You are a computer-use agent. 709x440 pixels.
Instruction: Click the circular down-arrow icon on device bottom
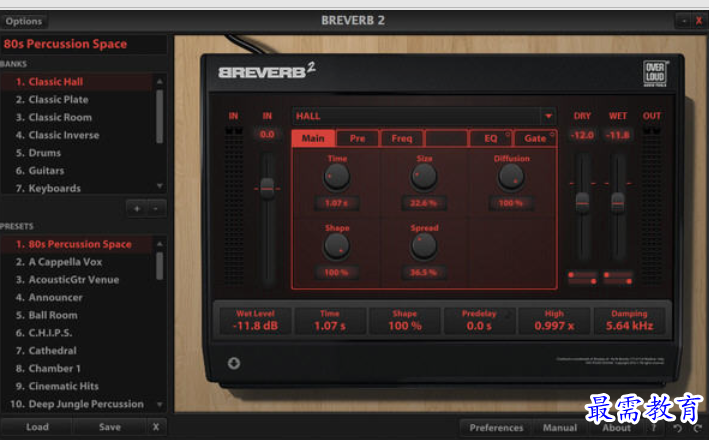click(234, 363)
